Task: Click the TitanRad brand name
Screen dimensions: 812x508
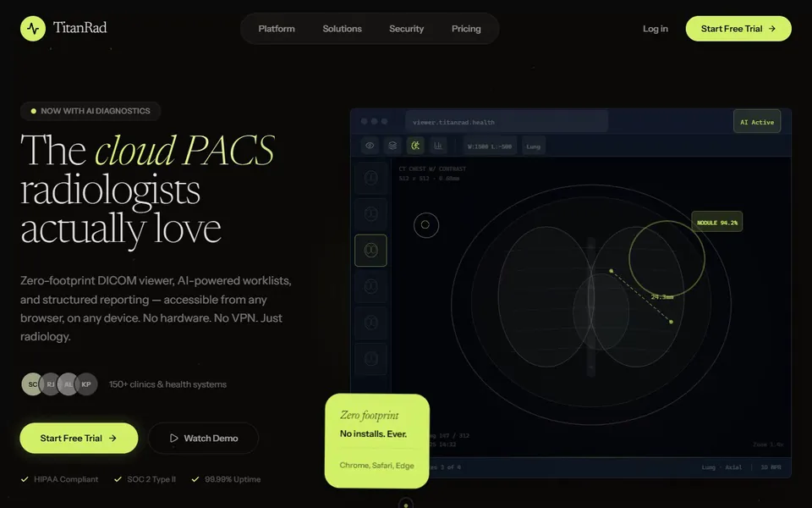Action: click(80, 27)
